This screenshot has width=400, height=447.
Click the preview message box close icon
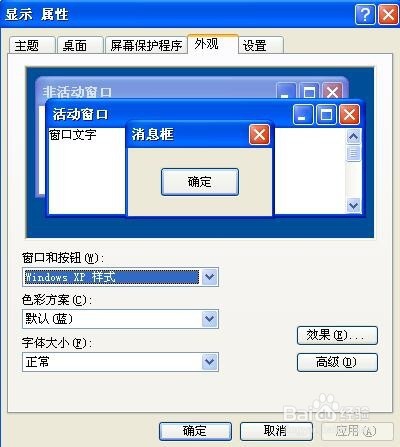[259, 135]
